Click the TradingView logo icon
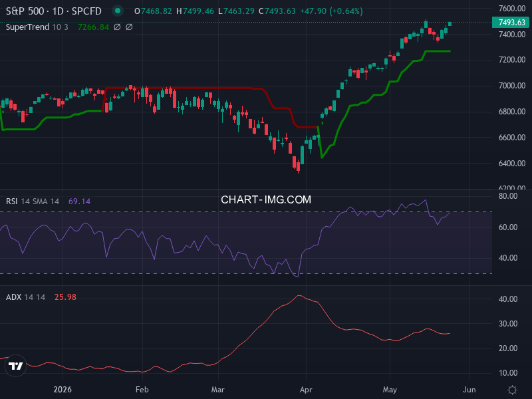 click(15, 366)
